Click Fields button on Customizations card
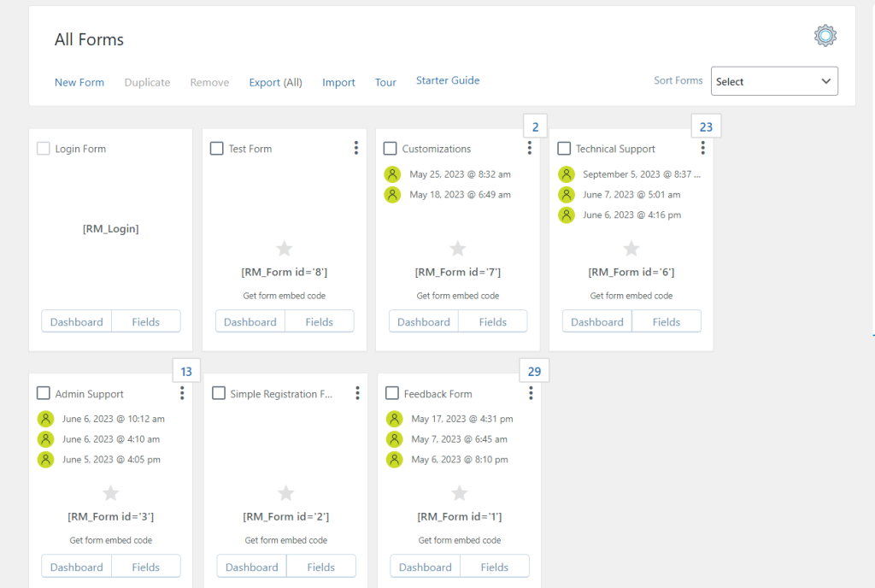Viewport: 875px width, 588px height. click(493, 322)
